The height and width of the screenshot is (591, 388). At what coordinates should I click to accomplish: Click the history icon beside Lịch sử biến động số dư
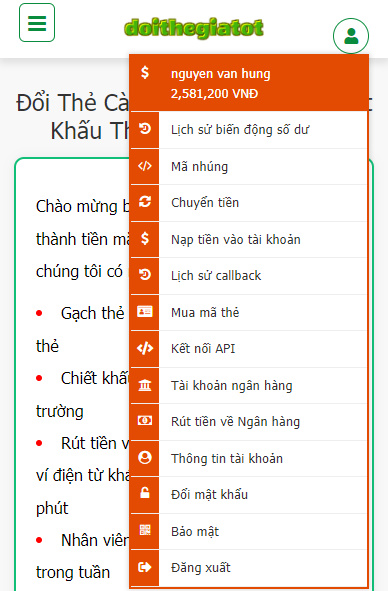(145, 129)
